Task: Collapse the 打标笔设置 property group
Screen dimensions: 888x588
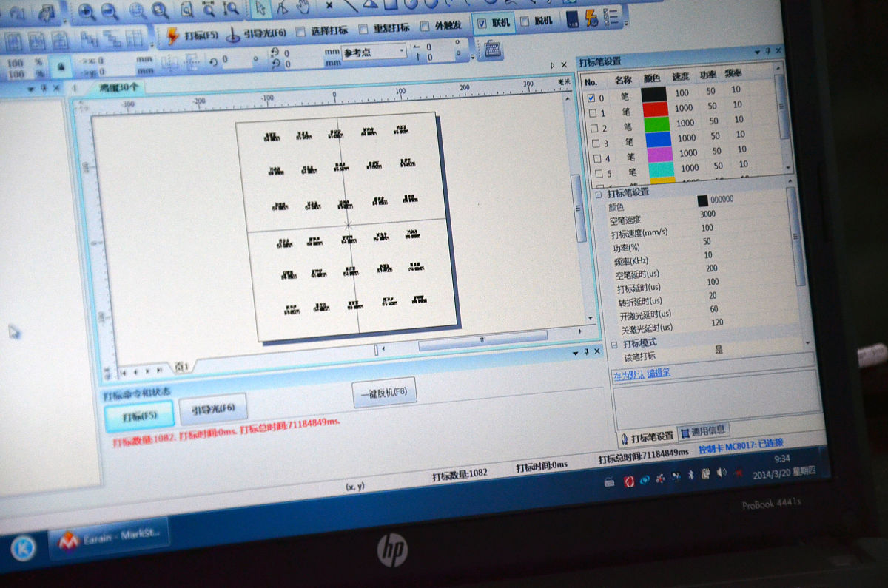Action: click(x=597, y=193)
